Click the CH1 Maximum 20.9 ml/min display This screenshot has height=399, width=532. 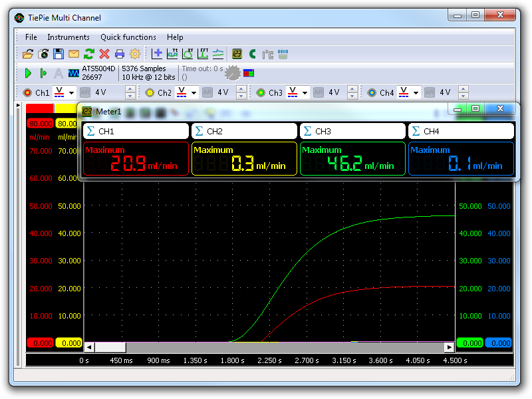(x=136, y=159)
